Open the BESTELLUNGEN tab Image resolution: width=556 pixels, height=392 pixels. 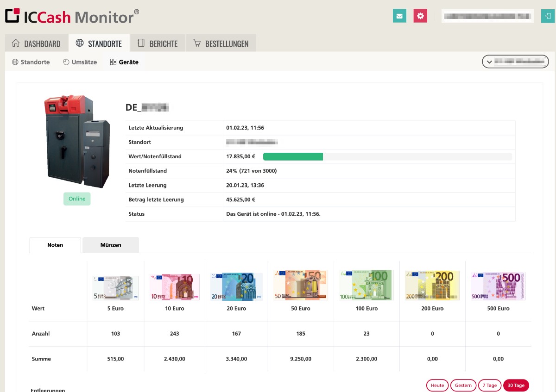(x=221, y=43)
